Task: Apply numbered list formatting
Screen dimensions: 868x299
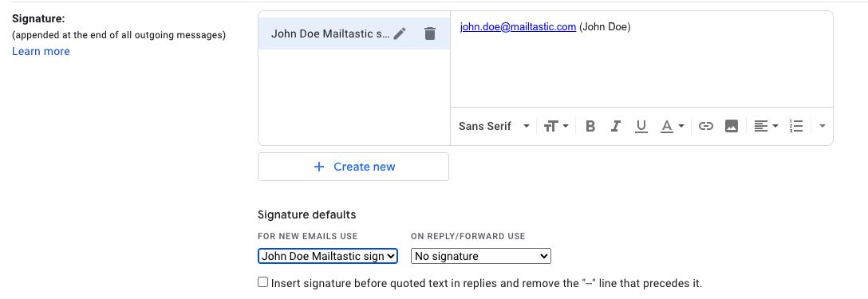Action: 796,126
